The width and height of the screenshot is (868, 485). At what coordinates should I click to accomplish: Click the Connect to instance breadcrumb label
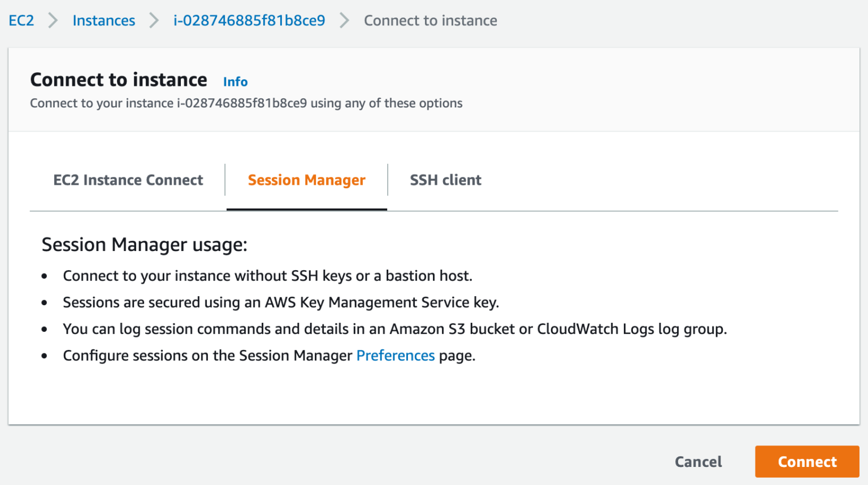pos(431,20)
